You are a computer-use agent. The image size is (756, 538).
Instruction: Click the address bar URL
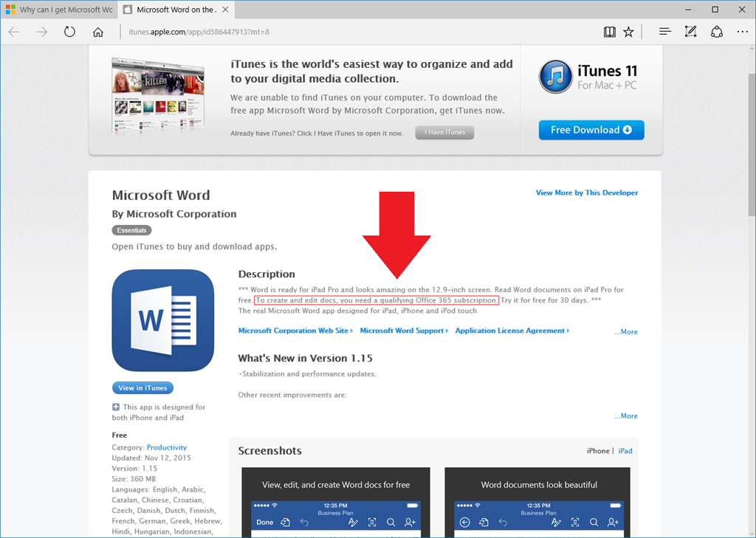click(199, 32)
